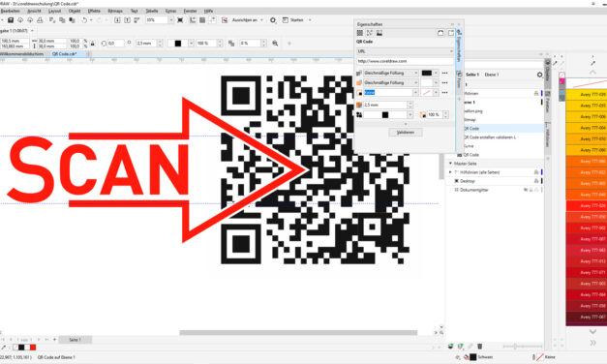The image size is (607, 364).
Task: Click the second icon in the Eigenschaften docker header
Action: coord(369,33)
